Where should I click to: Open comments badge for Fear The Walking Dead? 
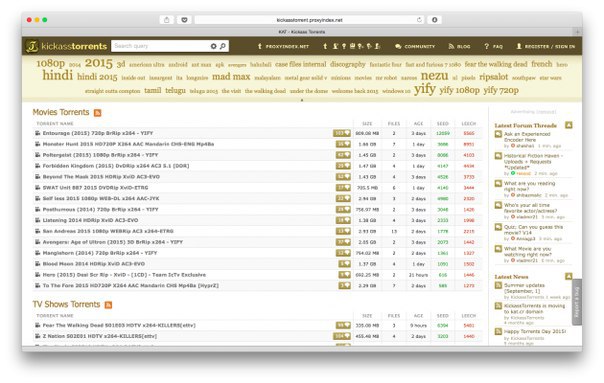tap(343, 325)
